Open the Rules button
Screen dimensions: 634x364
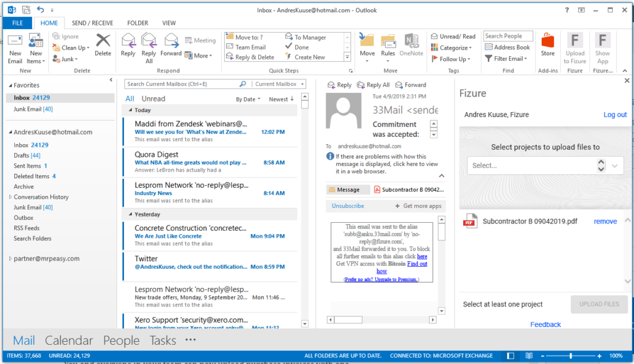388,48
